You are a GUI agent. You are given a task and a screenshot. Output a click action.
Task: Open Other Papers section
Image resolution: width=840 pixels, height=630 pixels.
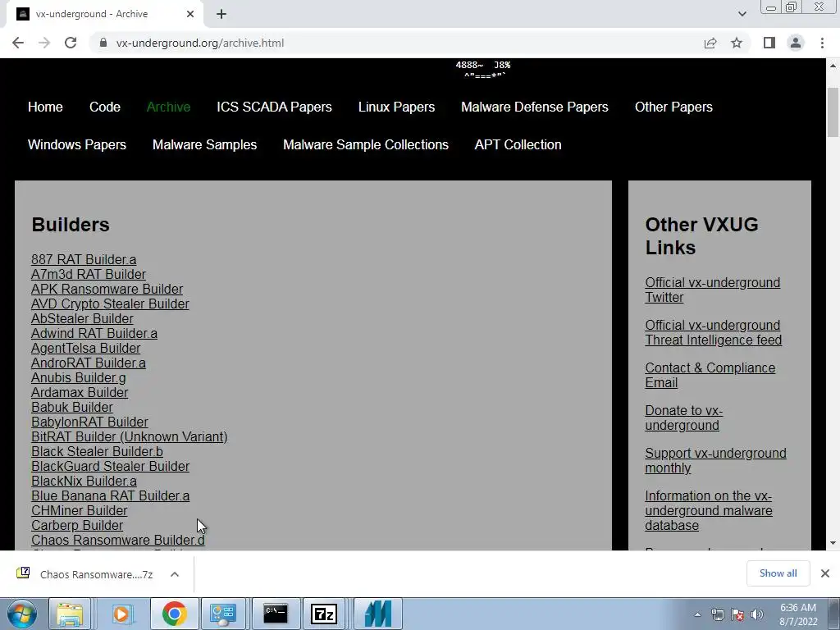pyautogui.click(x=673, y=107)
